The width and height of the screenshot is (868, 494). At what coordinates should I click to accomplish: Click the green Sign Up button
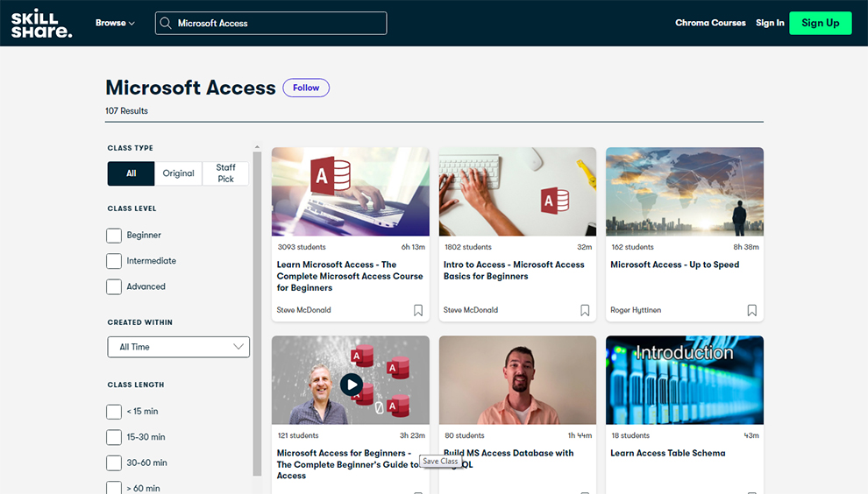click(x=821, y=24)
